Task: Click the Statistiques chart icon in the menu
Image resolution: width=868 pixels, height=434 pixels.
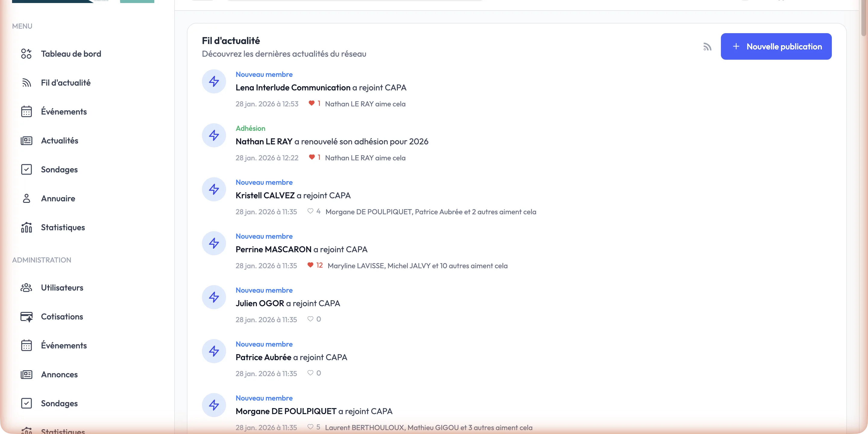Action: [x=26, y=228]
